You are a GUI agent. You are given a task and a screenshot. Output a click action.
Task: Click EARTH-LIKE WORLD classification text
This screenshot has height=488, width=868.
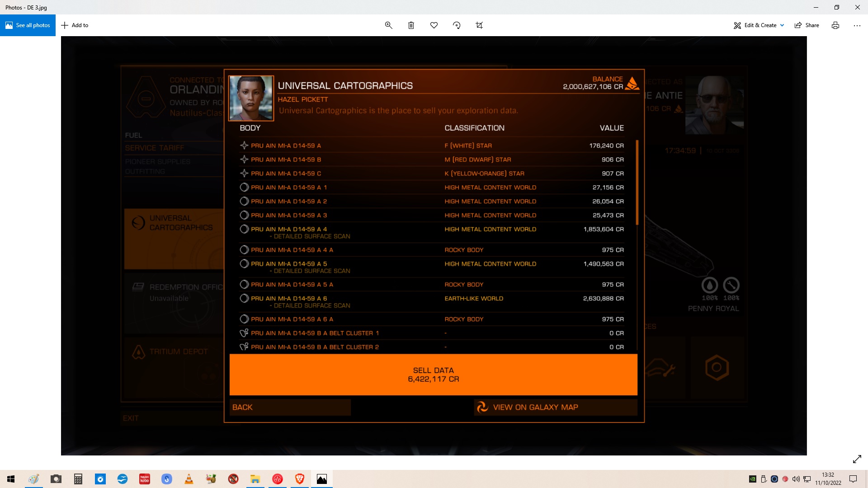tap(474, 299)
